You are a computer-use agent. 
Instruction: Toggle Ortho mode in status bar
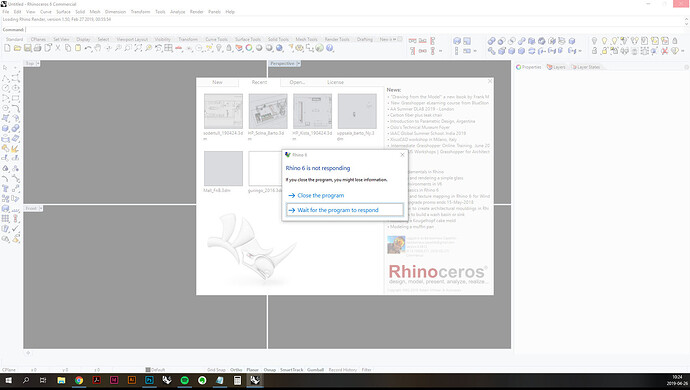(236, 370)
